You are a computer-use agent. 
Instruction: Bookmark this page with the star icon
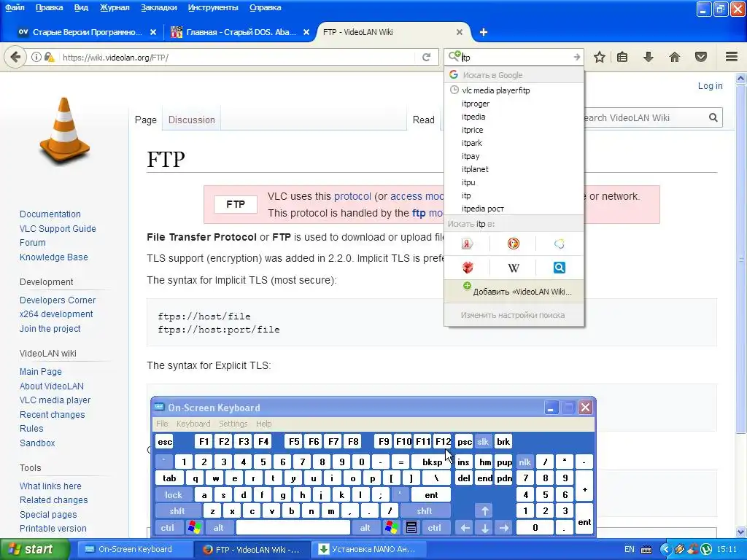[600, 57]
